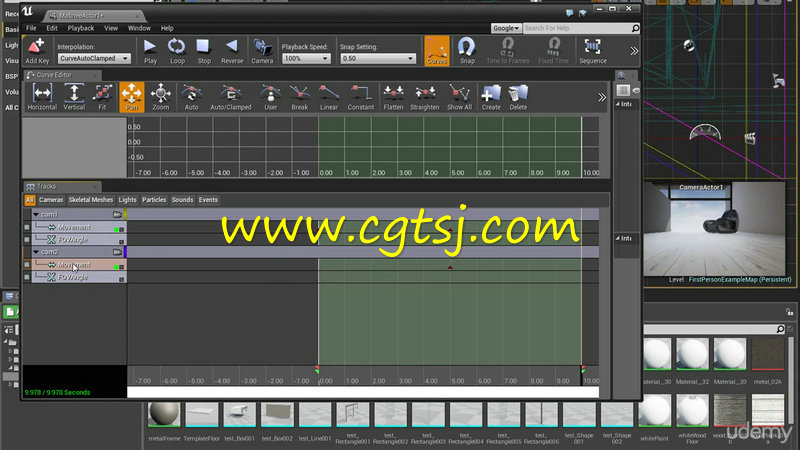
Task: Enable Loop playback
Action: coord(177,51)
